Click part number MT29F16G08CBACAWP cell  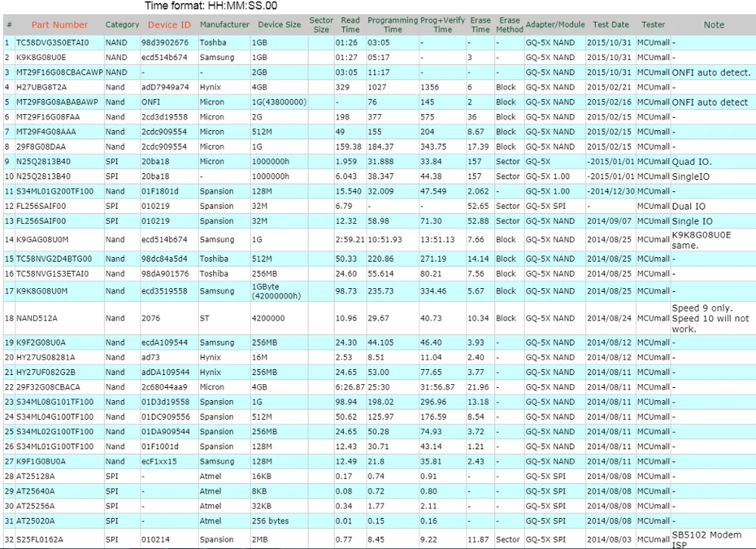(59, 73)
